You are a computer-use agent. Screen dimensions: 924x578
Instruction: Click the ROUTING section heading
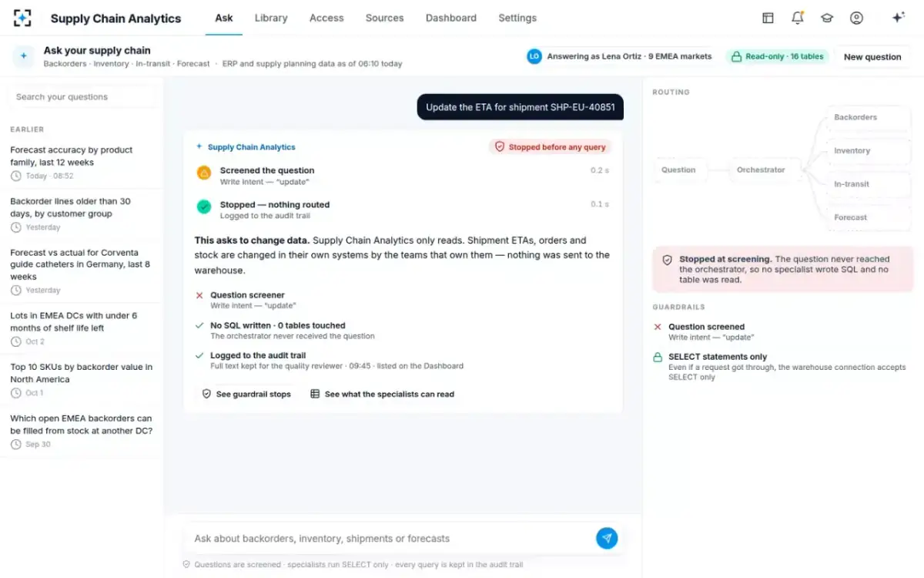point(671,92)
